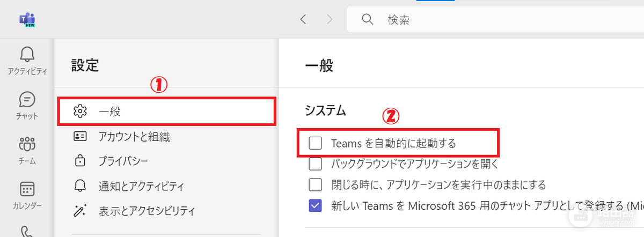Click the lock icon beside プライバシー
The image size is (644, 237).
coord(80,161)
